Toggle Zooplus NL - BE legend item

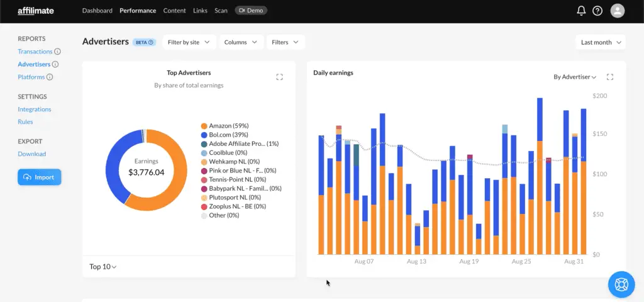tap(233, 206)
